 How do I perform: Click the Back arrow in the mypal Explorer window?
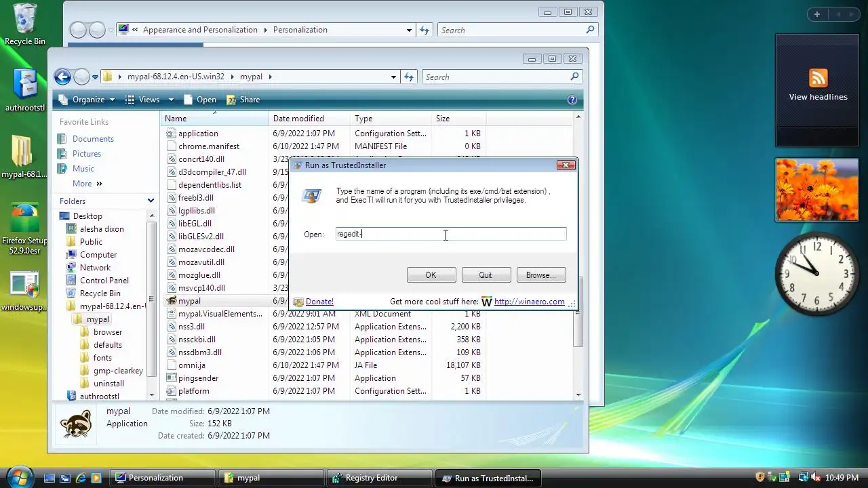62,77
